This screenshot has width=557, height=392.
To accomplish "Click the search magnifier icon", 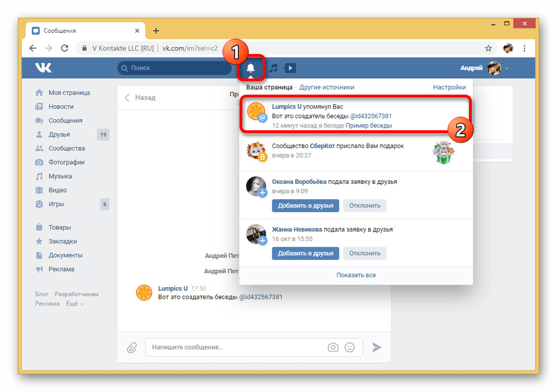I will [x=124, y=68].
